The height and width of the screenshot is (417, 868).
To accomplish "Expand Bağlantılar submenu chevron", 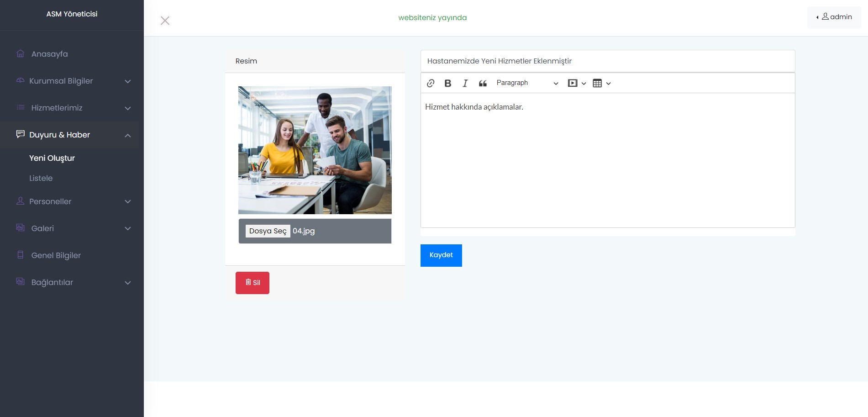I will [128, 283].
